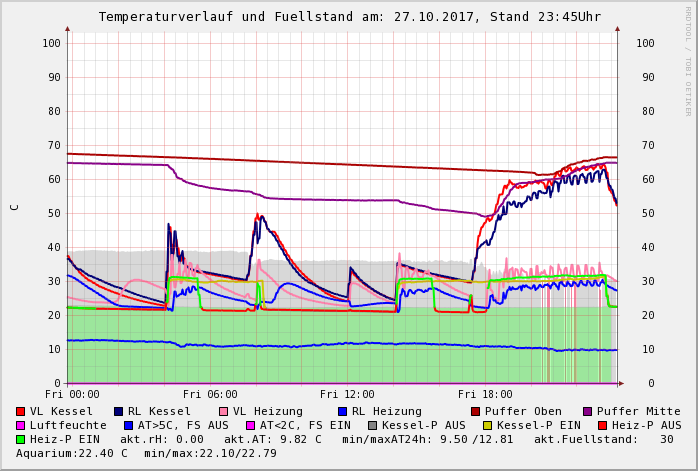Select the pink VL Heizung legend swatch
Screen dimensions: 698x471
point(223,412)
